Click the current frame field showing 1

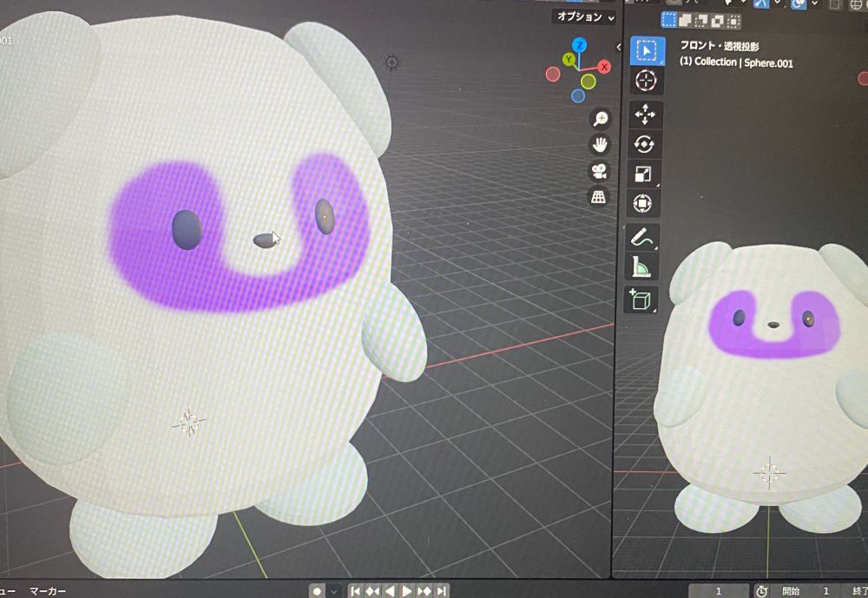click(719, 590)
